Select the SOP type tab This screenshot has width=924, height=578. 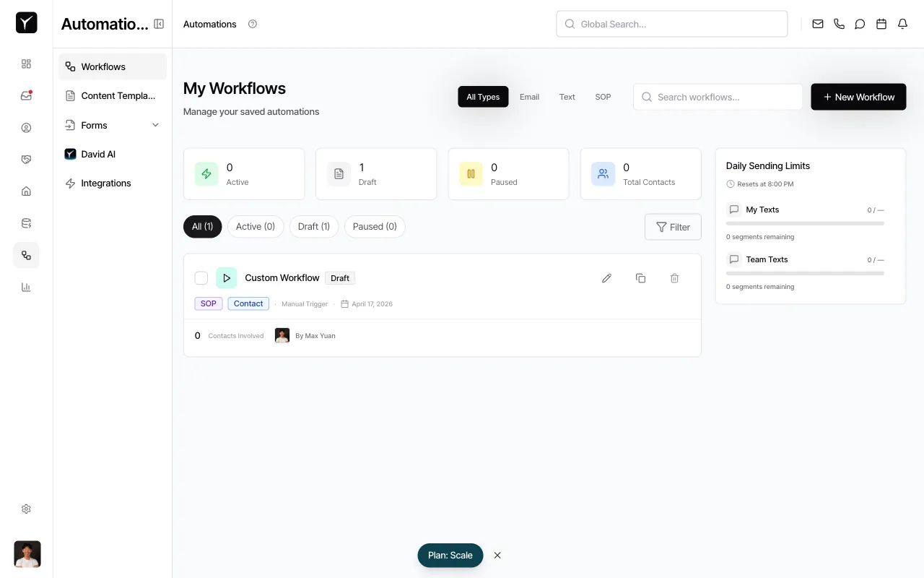click(603, 97)
